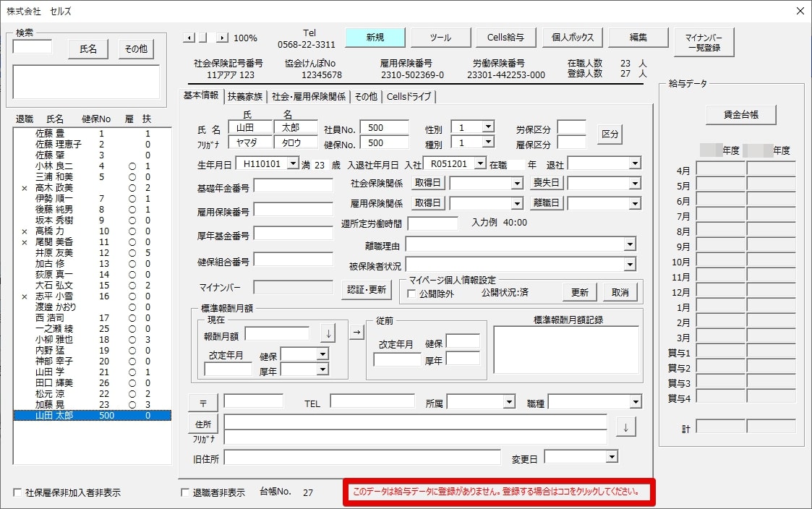Screen dimensions: 812x509
Task: Click the 新規 button
Action: pos(375,38)
